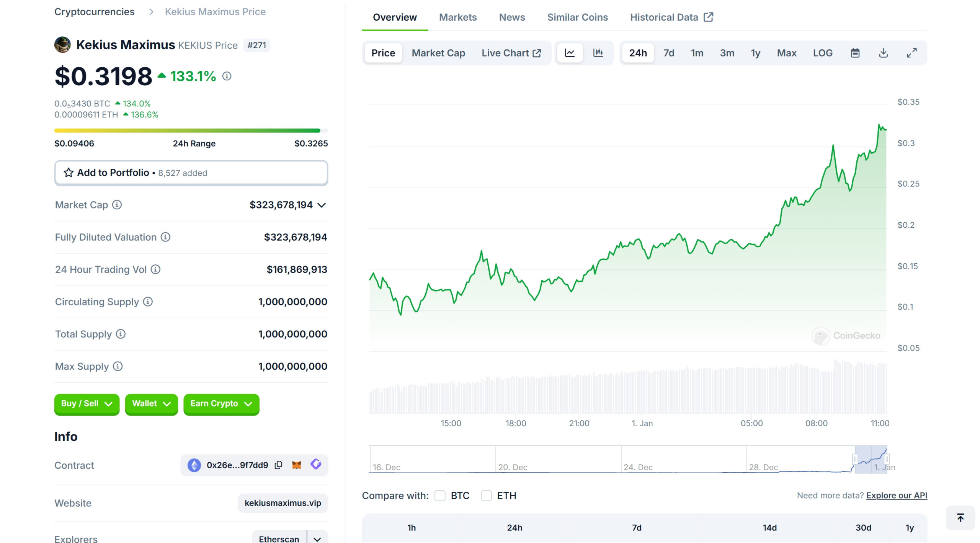Click the 7d column header in table
The height and width of the screenshot is (543, 980).
(637, 528)
